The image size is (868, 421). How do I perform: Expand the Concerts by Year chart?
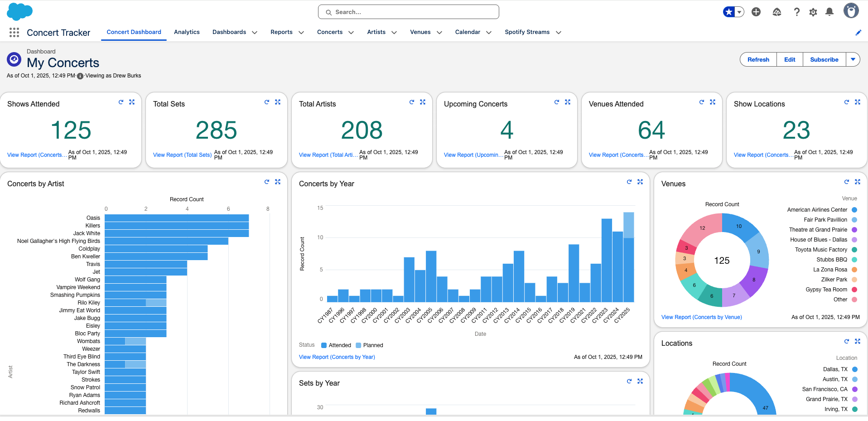coord(640,182)
